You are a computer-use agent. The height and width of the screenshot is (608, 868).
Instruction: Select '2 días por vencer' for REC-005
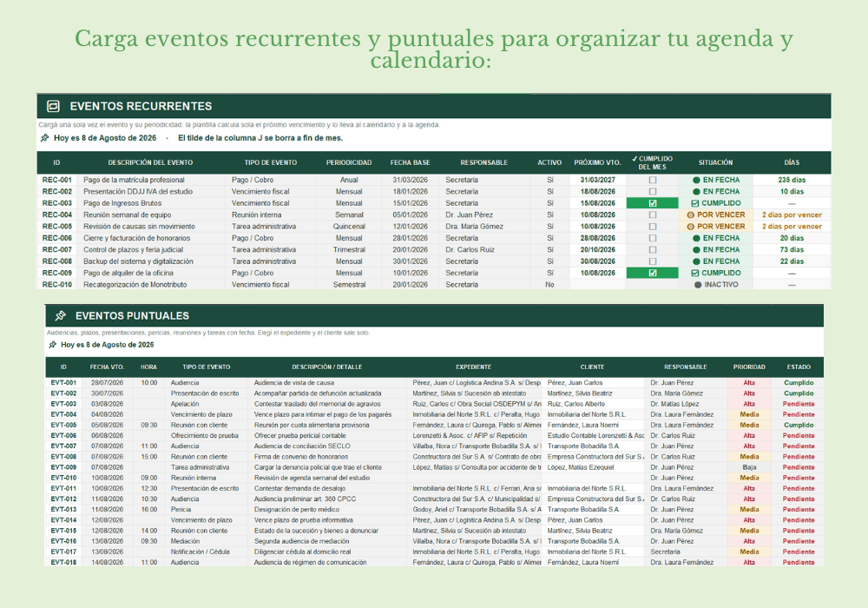tap(792, 227)
